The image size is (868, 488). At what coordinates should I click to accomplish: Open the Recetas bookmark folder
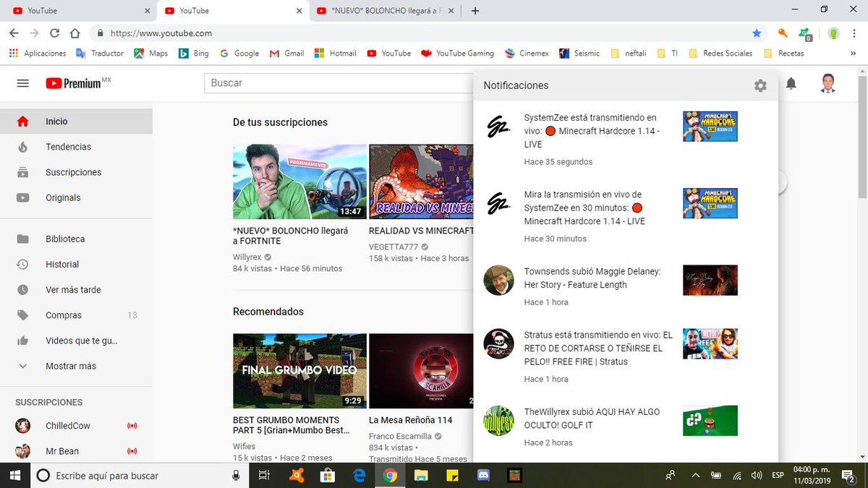tap(783, 53)
